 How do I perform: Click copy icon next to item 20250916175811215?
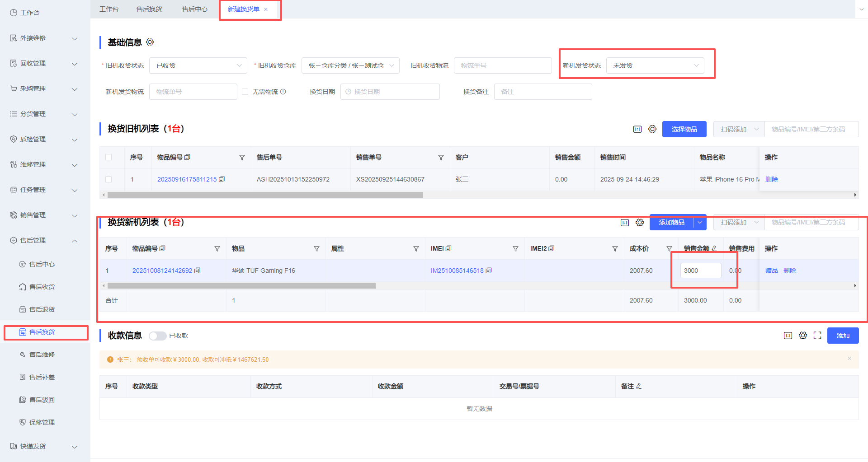coord(222,179)
